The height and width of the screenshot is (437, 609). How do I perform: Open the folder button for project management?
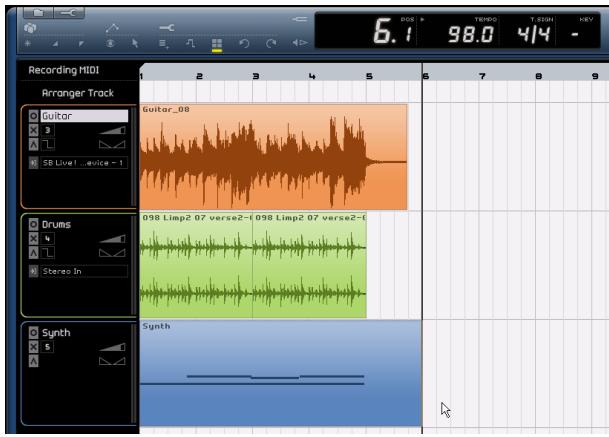tap(38, 13)
